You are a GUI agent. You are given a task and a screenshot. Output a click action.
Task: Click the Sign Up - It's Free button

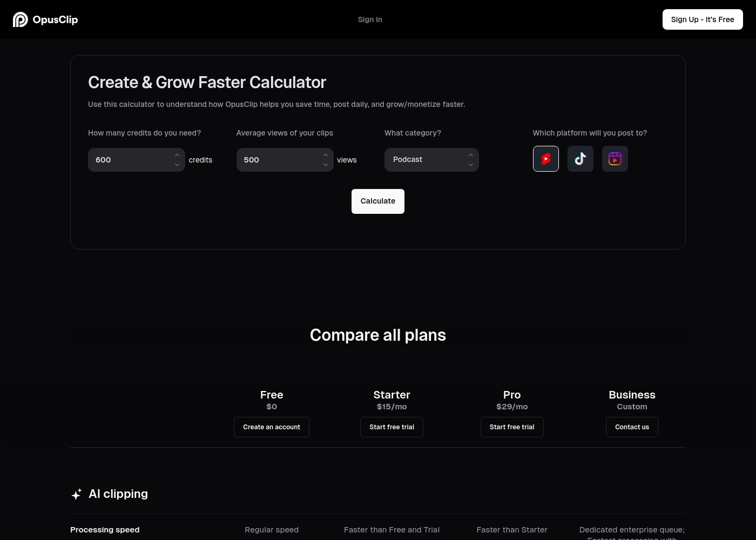703,19
